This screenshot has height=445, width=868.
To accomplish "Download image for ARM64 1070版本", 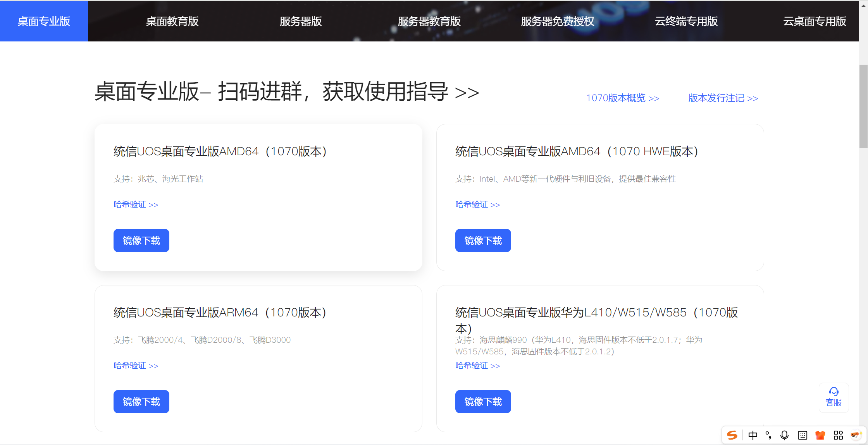I will [x=141, y=402].
